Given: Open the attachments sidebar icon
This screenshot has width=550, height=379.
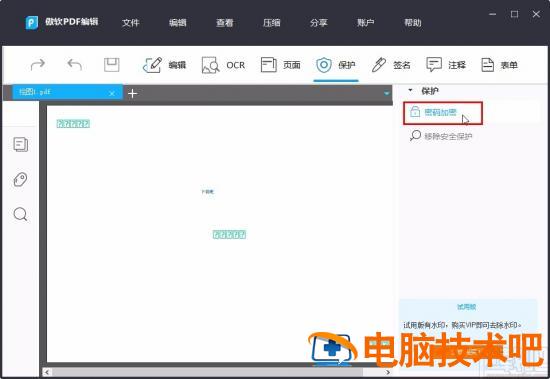Looking at the screenshot, I should coord(20,179).
